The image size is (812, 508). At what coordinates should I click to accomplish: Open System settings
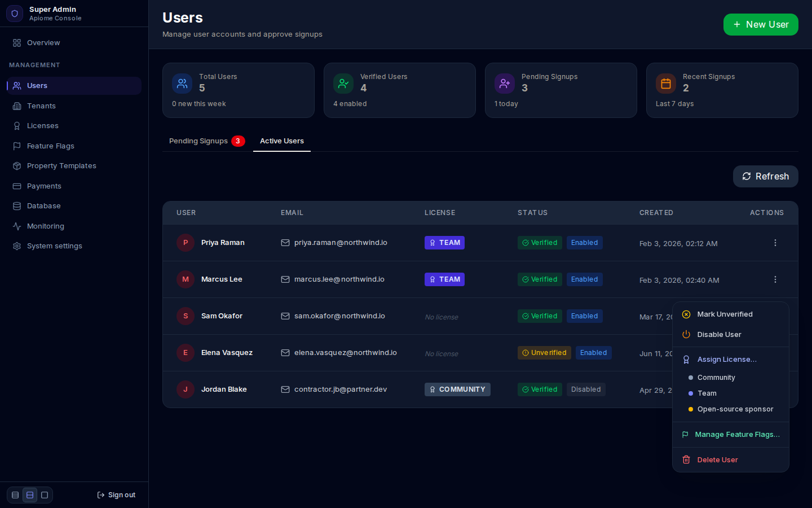[74, 246]
